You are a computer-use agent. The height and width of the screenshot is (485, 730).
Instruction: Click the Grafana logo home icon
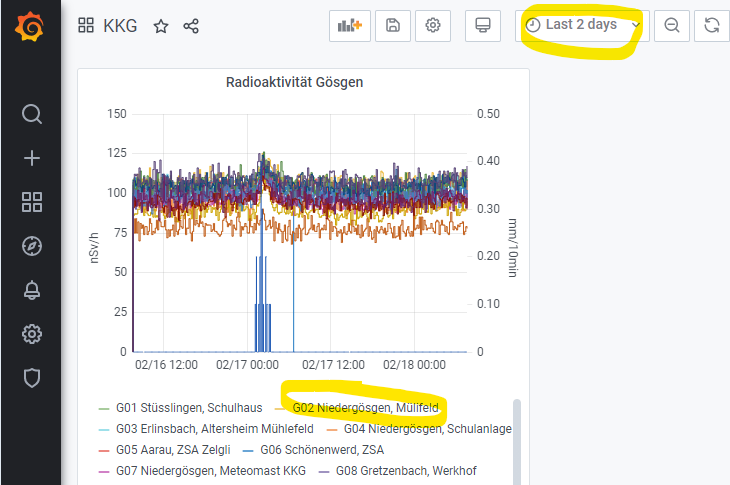tap(30, 27)
